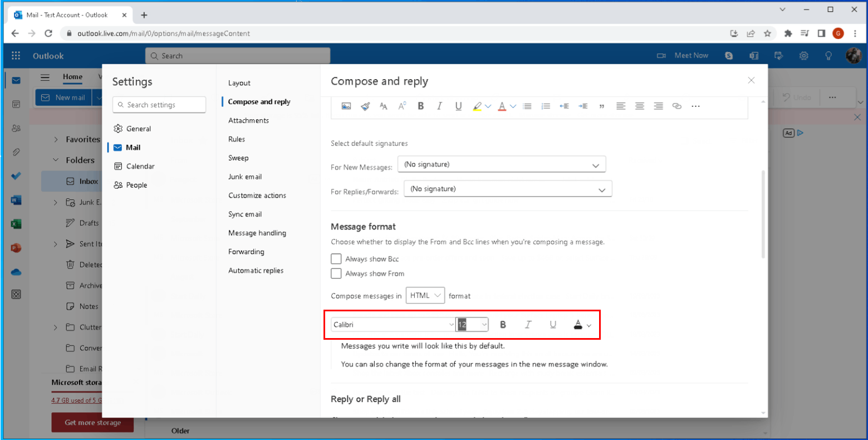This screenshot has height=440, width=868.
Task: Underline text using the formatting toolbar
Action: click(458, 106)
